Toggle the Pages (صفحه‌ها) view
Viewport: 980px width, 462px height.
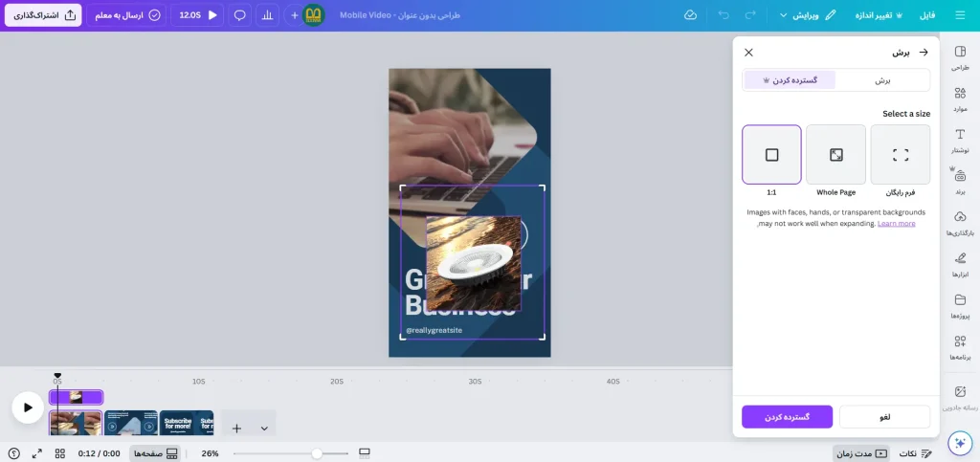(155, 453)
